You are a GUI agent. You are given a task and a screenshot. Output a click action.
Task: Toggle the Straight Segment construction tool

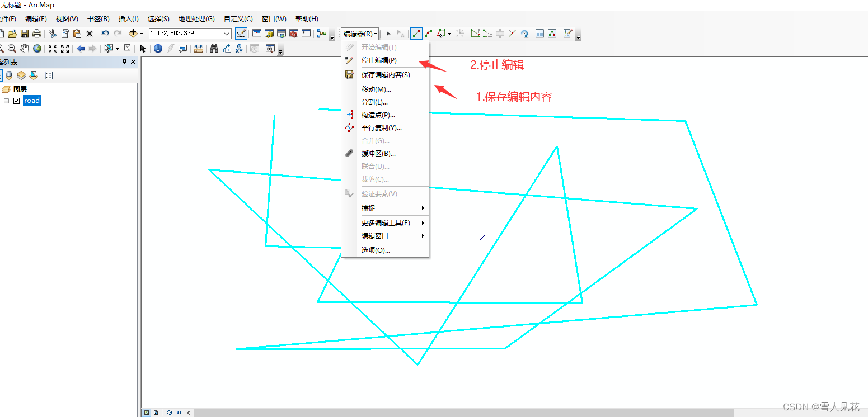(416, 34)
